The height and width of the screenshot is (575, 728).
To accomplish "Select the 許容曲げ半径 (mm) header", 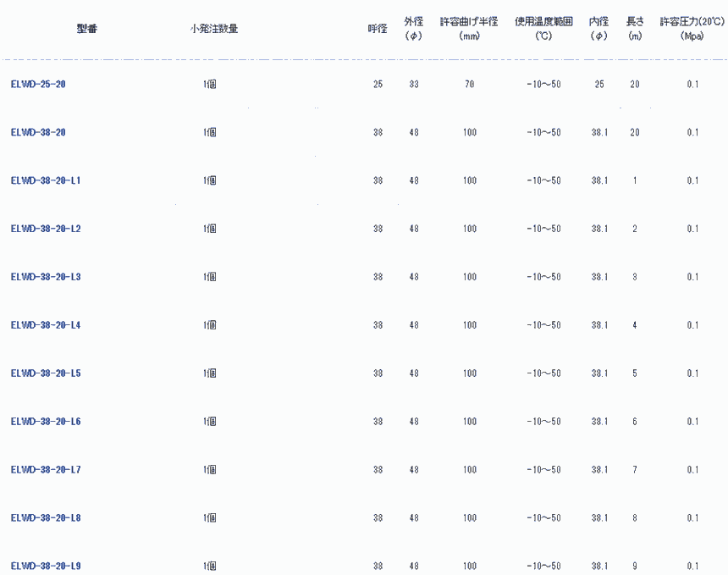I will (469, 30).
